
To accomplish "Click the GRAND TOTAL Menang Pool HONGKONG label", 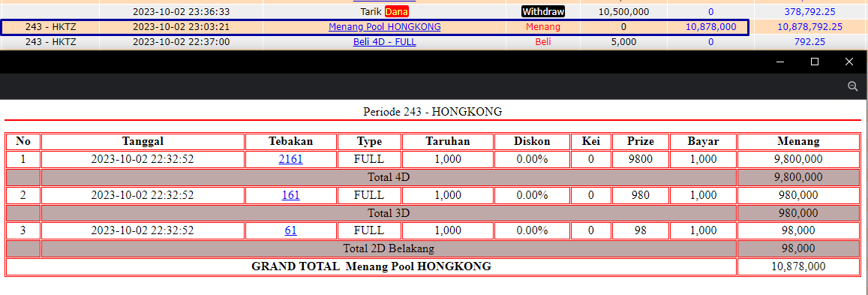I will tap(371, 266).
